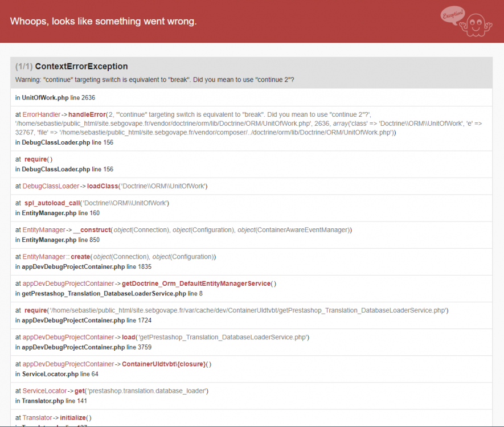Open EntityManager.php line 850 reference
Viewport: 504px width, 427px height.
[58, 240]
